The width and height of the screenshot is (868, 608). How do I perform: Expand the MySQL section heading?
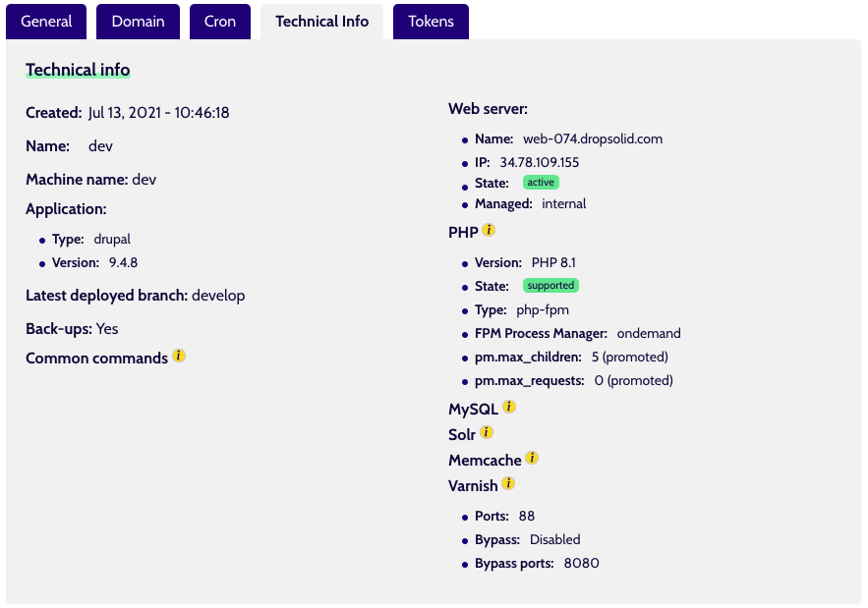pyautogui.click(x=473, y=410)
